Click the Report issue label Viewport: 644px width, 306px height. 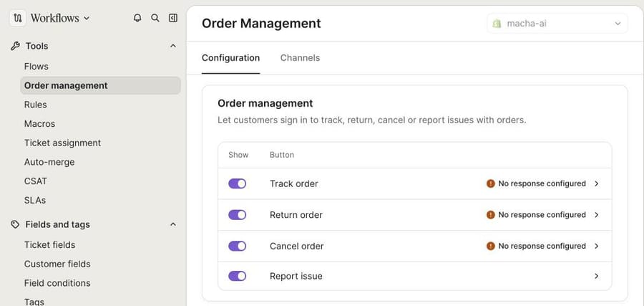(296, 277)
